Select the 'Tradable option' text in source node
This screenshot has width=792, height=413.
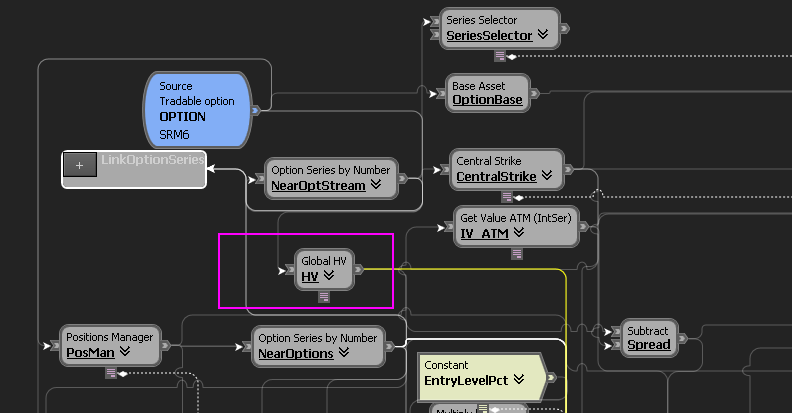pos(197,101)
